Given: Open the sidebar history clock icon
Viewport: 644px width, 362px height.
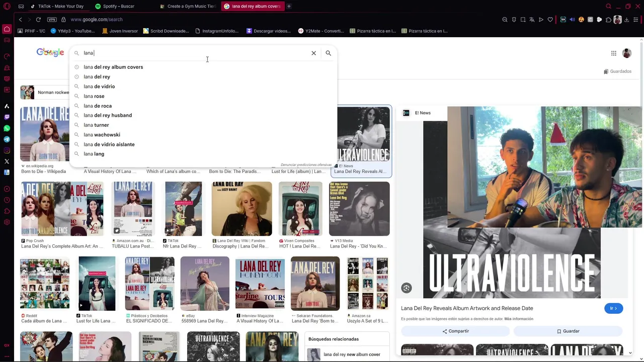Looking at the screenshot, I should tap(7, 200).
